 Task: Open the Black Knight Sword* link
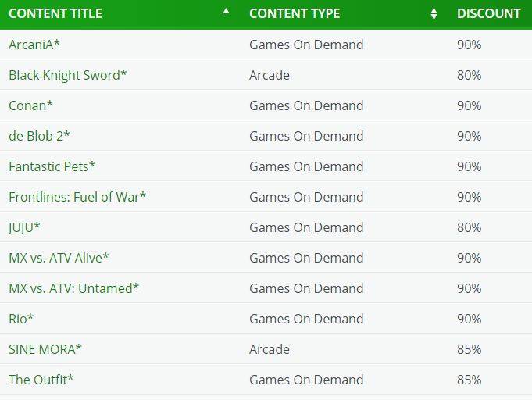[x=67, y=75]
